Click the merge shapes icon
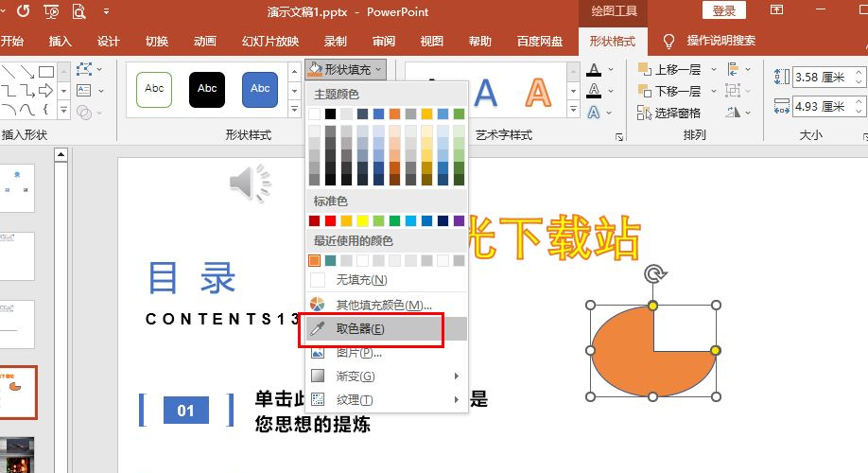Image resolution: width=868 pixels, height=473 pixels. pyautogui.click(x=84, y=113)
